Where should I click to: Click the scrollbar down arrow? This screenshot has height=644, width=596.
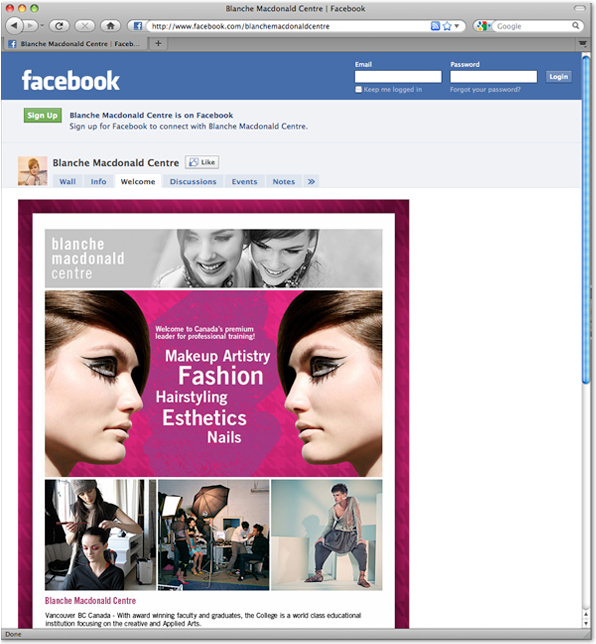[x=586, y=623]
